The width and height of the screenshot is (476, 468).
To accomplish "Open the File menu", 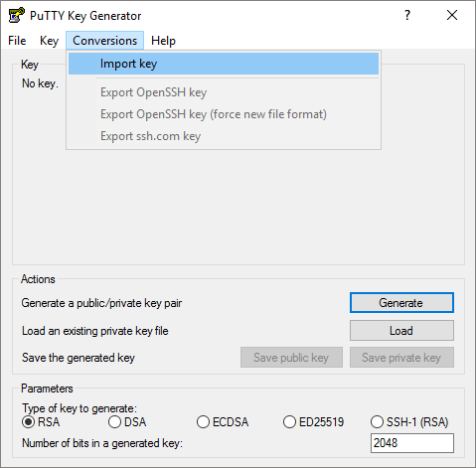I will point(17,41).
